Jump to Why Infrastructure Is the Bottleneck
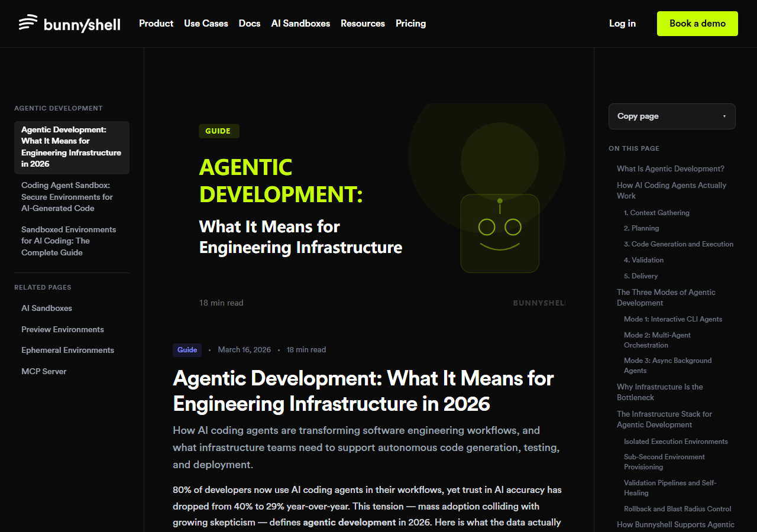Image resolution: width=757 pixels, height=532 pixels. point(660,392)
